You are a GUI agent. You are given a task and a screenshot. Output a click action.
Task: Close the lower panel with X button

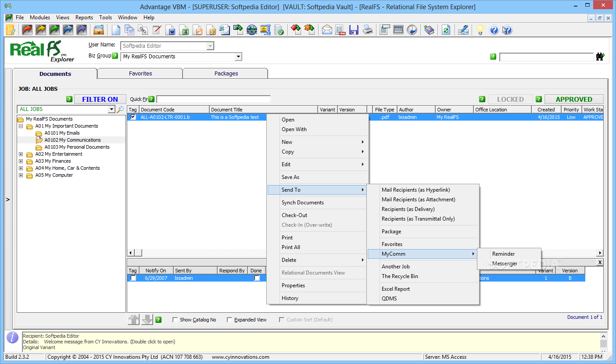coord(600,262)
